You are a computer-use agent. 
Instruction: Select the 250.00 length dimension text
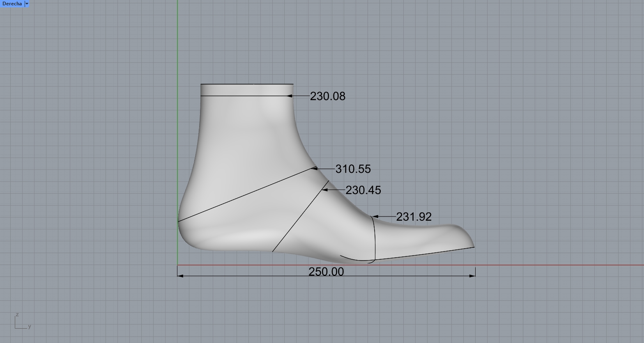[x=326, y=272]
